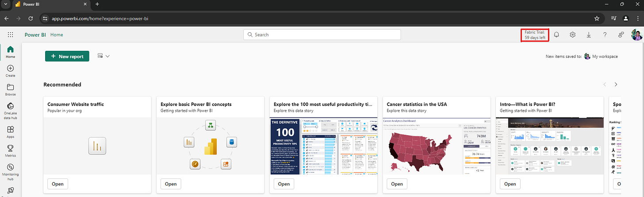
Task: Open browser three-dot menu
Action: (637, 19)
